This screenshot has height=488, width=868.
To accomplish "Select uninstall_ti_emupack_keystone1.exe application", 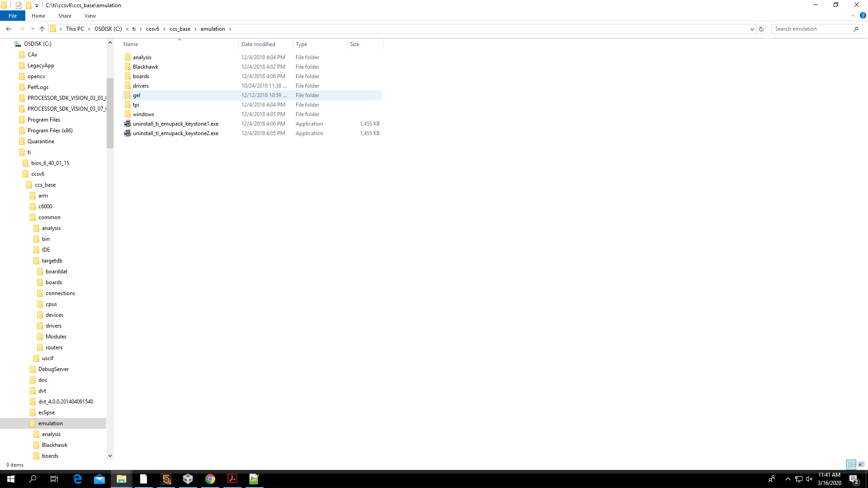I will click(x=175, y=124).
